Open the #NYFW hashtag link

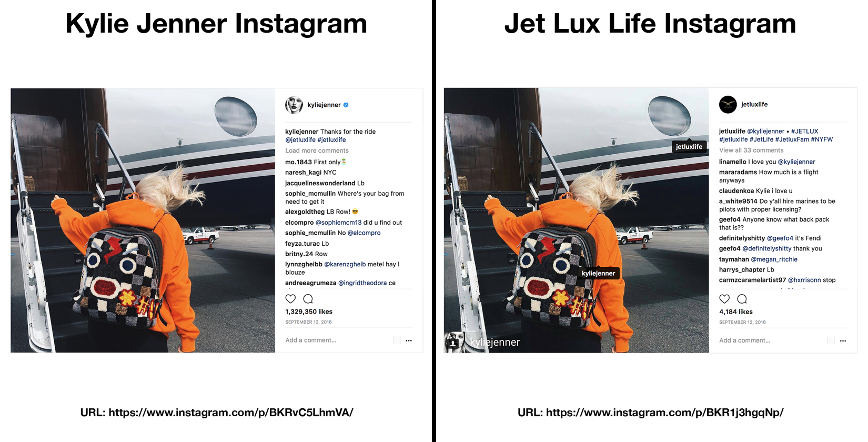822,139
